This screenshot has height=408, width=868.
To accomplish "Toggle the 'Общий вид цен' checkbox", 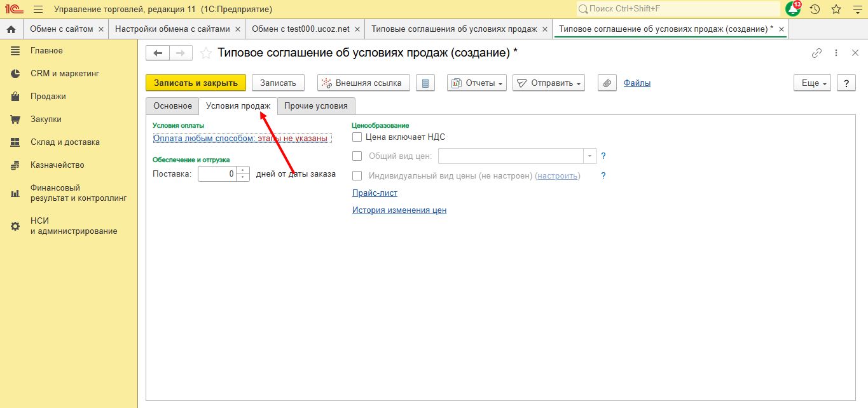I will [x=357, y=156].
